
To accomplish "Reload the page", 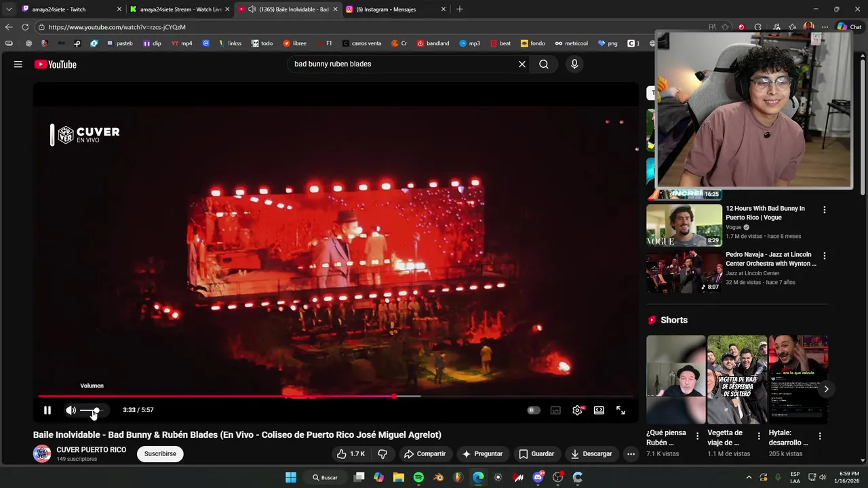I will pyautogui.click(x=25, y=27).
